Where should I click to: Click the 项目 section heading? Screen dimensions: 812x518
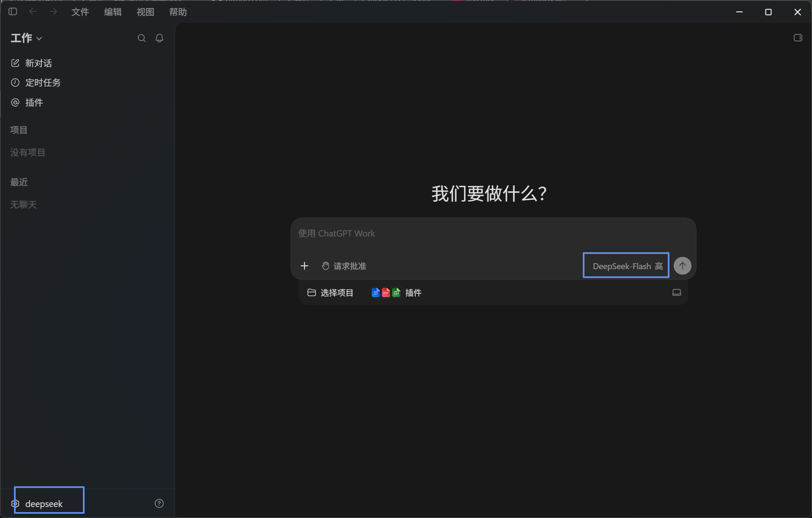tap(19, 130)
